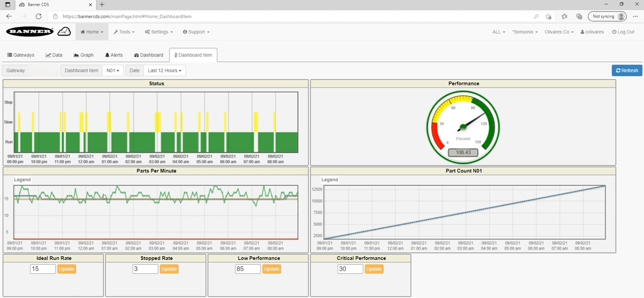Click the cloud data icon beside Banner logo
The width and height of the screenshot is (644, 298).
tap(64, 32)
